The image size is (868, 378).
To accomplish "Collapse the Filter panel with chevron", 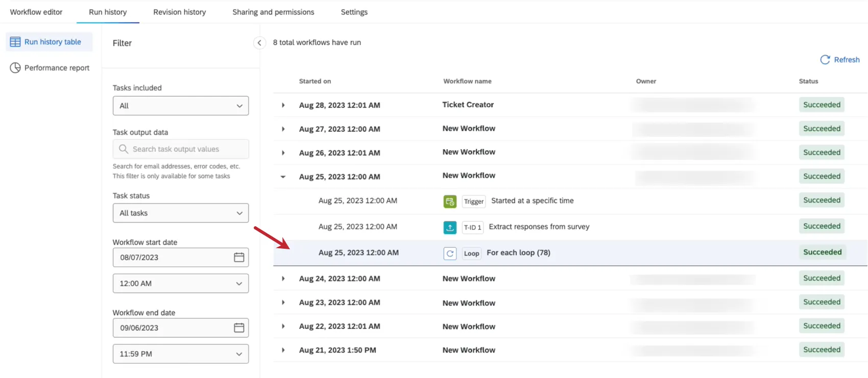I will 259,43.
